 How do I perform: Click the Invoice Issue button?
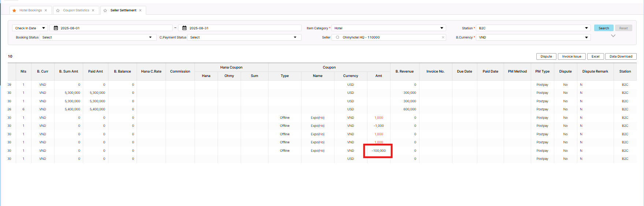point(571,56)
